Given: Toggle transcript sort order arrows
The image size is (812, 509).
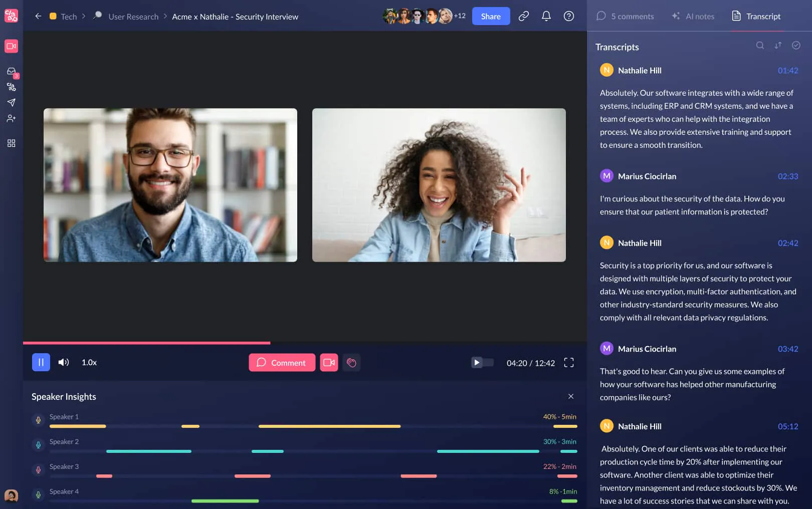Looking at the screenshot, I should (x=778, y=45).
